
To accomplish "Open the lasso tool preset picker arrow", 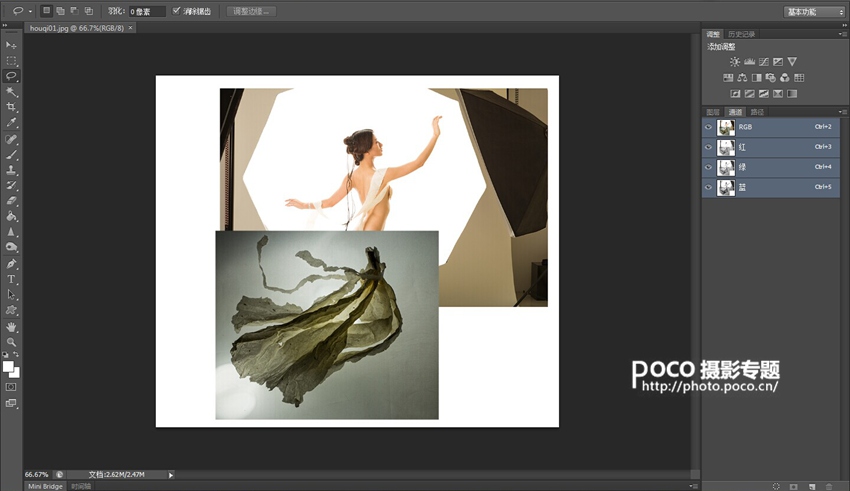I will (30, 11).
